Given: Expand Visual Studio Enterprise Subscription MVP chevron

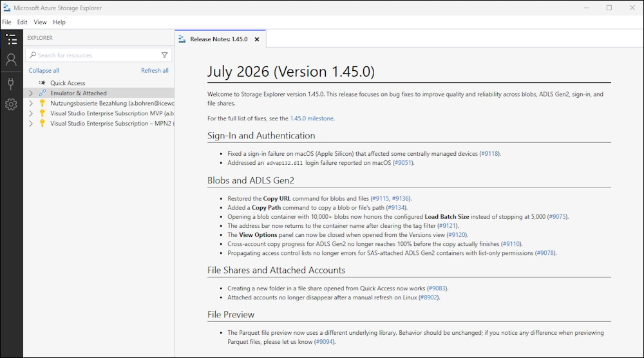Looking at the screenshot, I should coord(31,113).
